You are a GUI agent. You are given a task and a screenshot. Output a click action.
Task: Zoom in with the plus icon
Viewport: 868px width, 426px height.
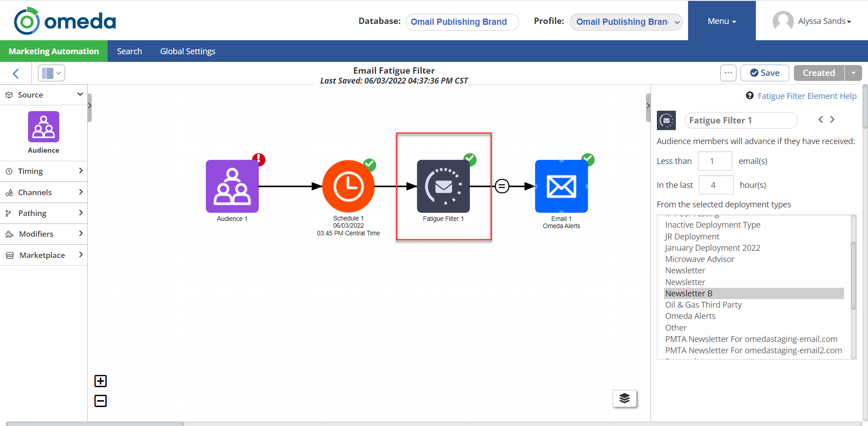[x=100, y=381]
